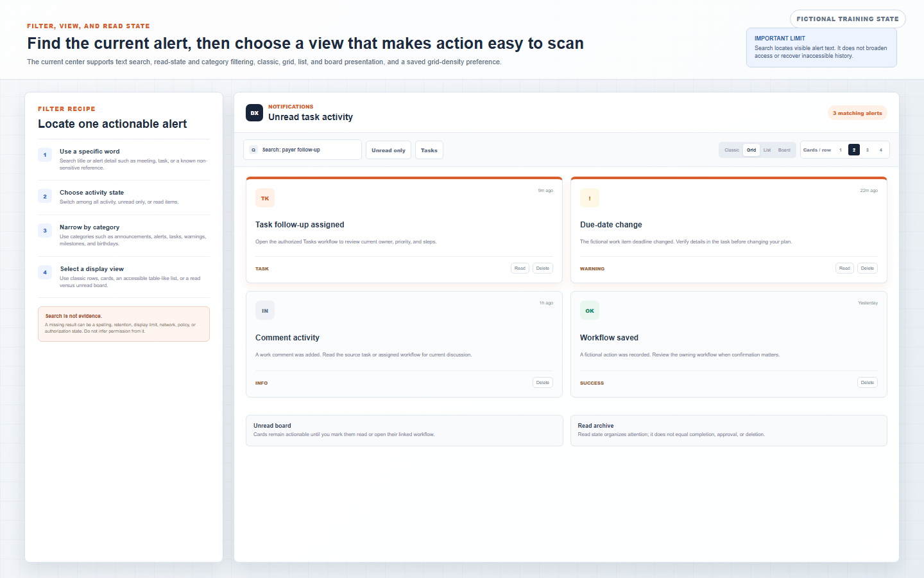Screen dimensions: 924x578
Task: Click the 1h ago timestamp
Action: pyautogui.click(x=546, y=303)
